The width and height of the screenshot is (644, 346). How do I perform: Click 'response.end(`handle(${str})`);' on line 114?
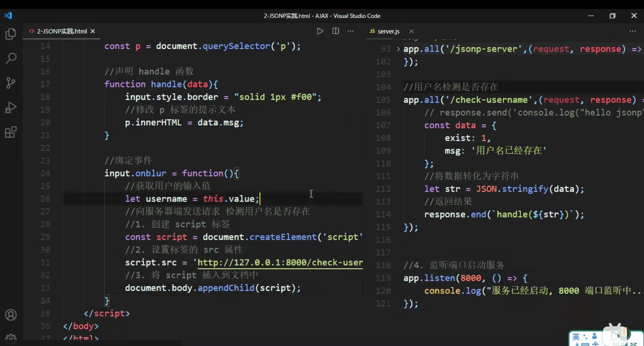(504, 214)
